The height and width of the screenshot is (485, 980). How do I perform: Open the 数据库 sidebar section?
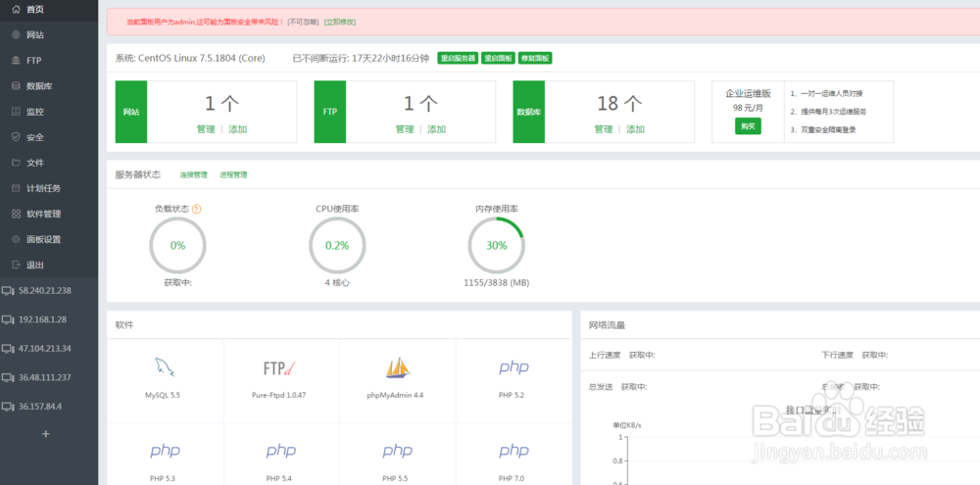[49, 86]
